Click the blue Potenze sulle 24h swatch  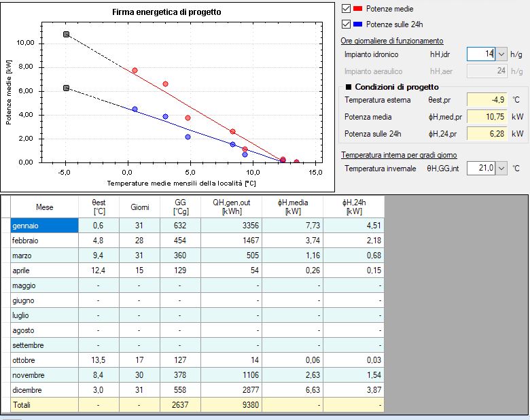(357, 24)
